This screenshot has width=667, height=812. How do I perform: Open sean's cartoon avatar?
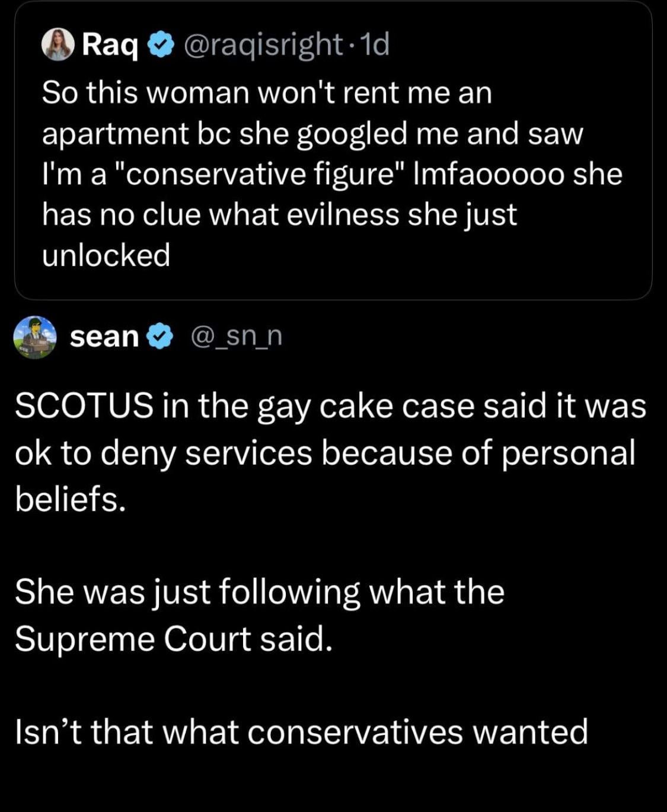click(x=34, y=337)
